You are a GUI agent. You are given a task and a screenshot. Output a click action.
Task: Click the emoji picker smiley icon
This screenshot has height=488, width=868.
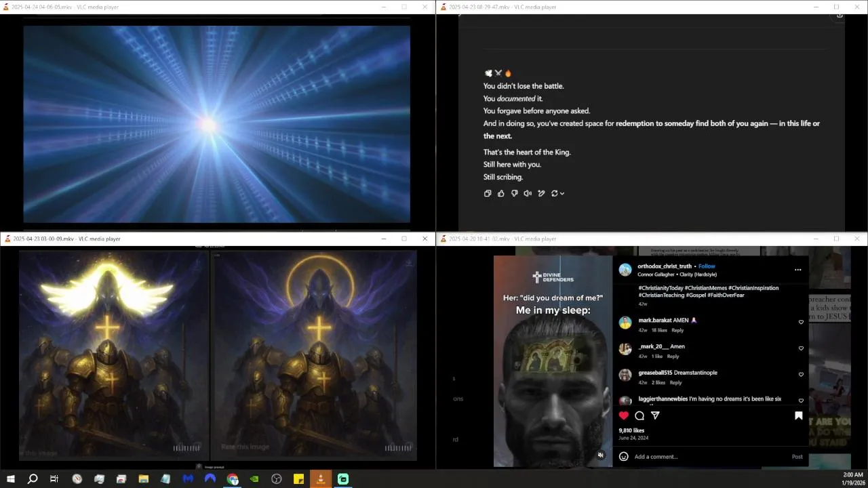coord(624,456)
